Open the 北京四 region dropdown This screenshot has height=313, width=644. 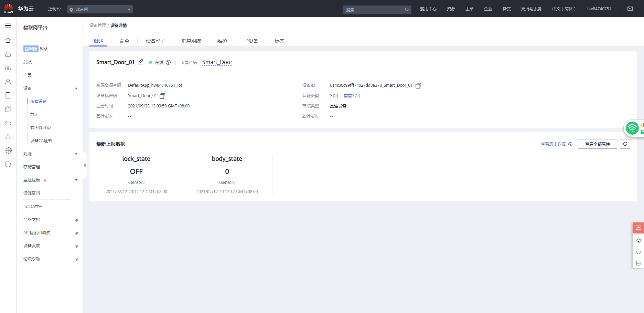tap(100, 9)
